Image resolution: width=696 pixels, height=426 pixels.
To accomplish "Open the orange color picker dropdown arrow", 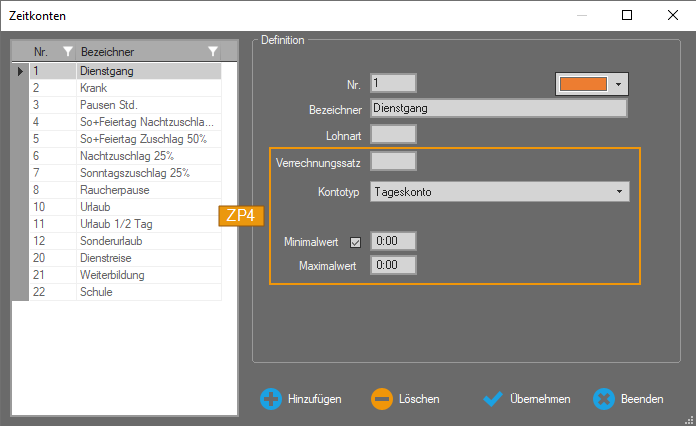I will click(619, 84).
